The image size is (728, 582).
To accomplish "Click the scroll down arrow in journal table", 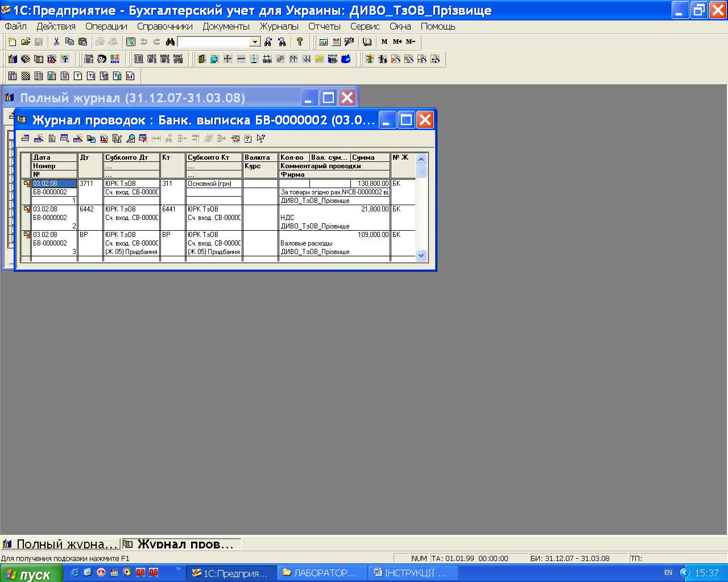I will coord(421,256).
